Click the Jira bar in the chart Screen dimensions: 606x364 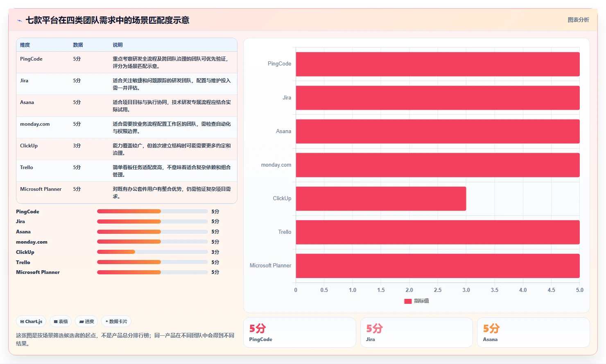(438, 97)
